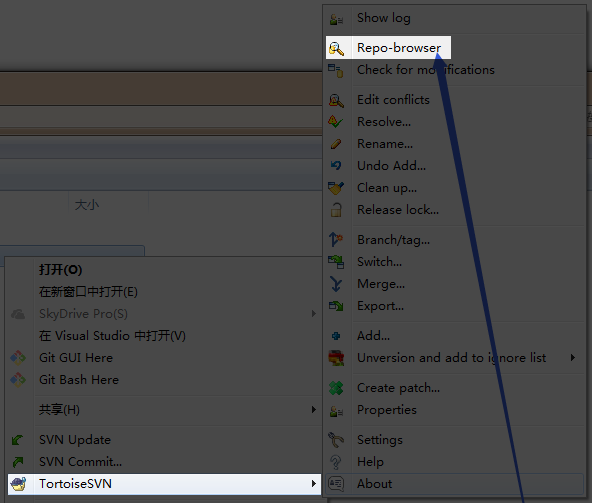The image size is (592, 503).
Task: Select Check for modifications entry
Action: tap(426, 70)
